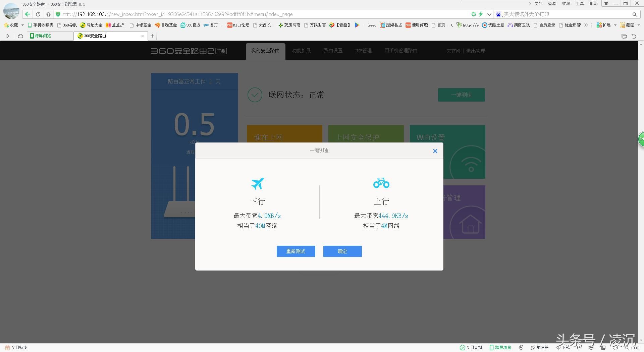The width and height of the screenshot is (644, 352).
Task: Open the 药房网商 bookmark
Action: [289, 25]
